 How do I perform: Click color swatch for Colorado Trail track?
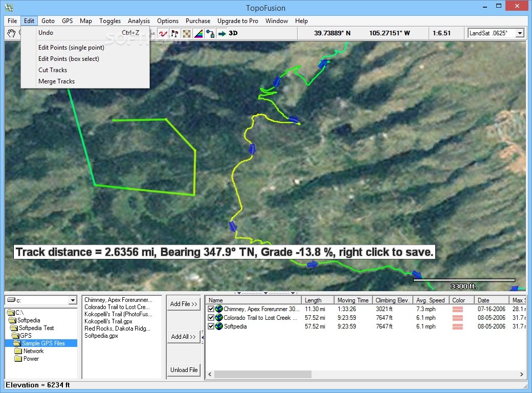click(457, 318)
